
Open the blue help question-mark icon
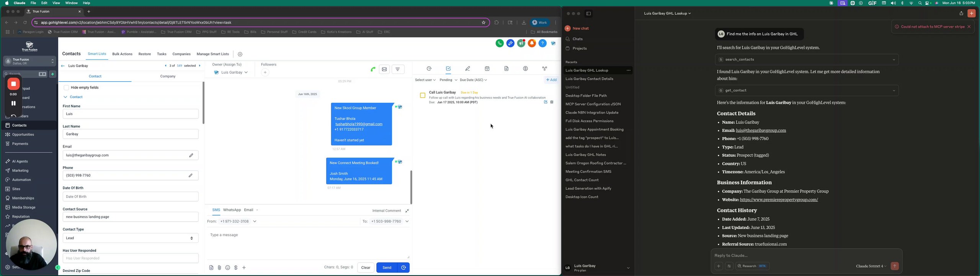click(x=542, y=43)
